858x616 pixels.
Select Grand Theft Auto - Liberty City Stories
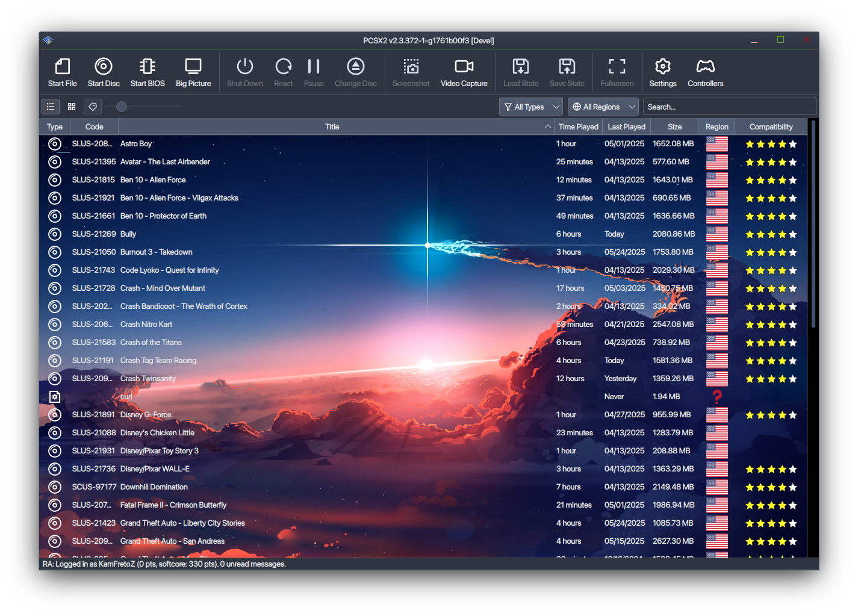pyautogui.click(x=182, y=523)
